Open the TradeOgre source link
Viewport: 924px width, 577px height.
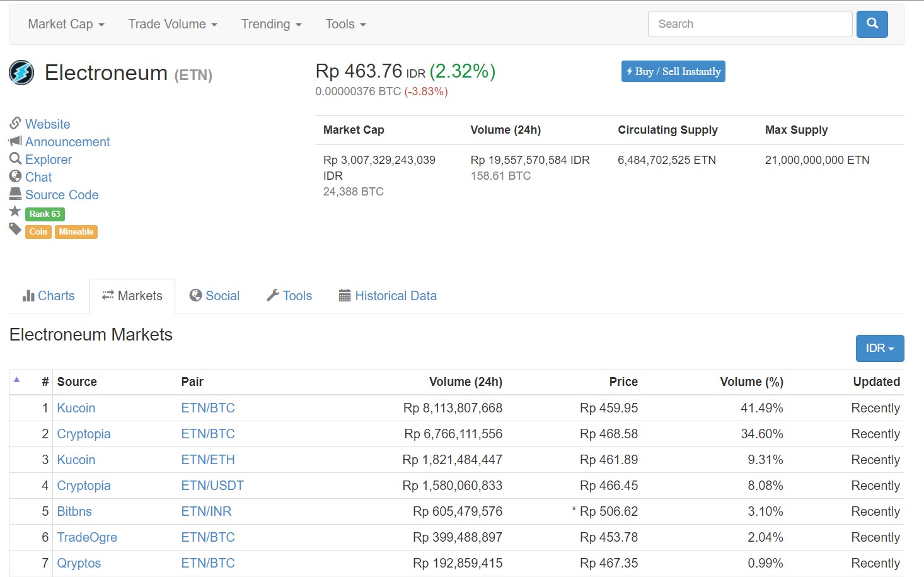(x=87, y=537)
